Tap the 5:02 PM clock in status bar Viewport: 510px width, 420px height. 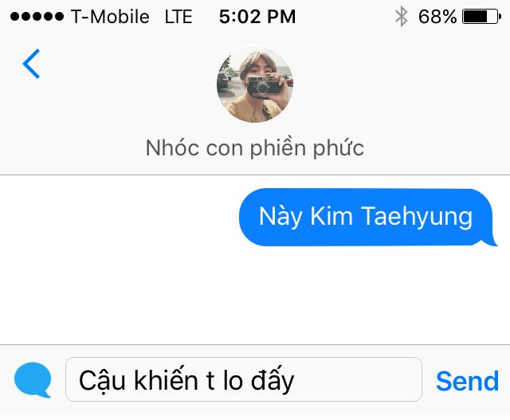pyautogui.click(x=257, y=17)
